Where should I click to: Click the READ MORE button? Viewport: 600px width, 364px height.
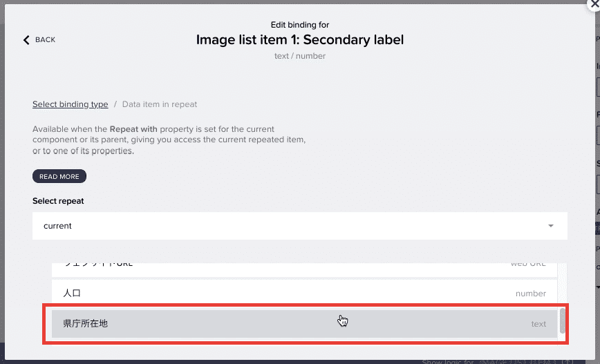pos(59,176)
